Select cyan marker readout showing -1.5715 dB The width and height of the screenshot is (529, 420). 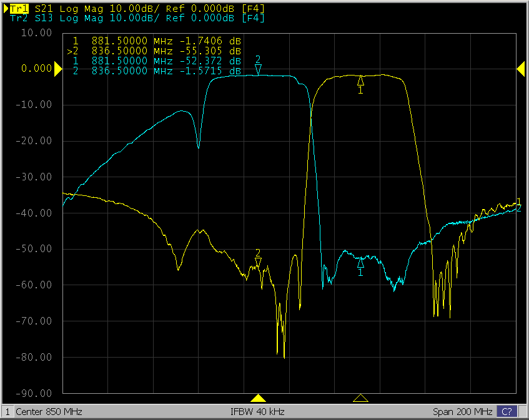point(157,71)
